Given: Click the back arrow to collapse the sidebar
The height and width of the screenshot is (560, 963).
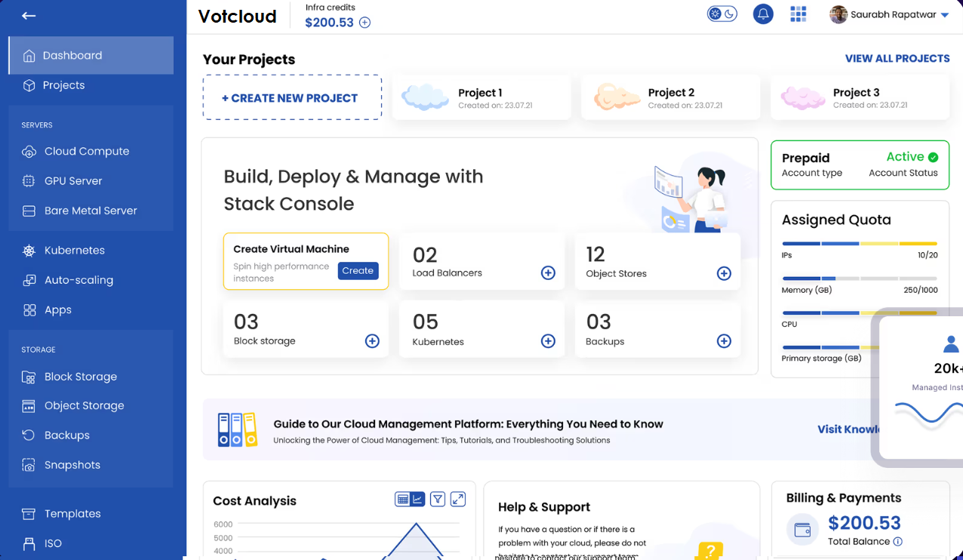Looking at the screenshot, I should 29,15.
